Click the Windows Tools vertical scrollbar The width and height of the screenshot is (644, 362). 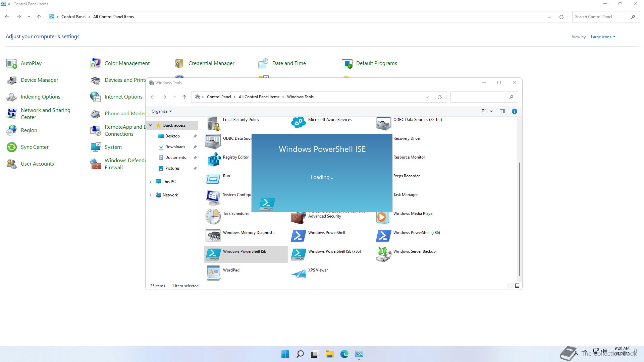pos(520,220)
